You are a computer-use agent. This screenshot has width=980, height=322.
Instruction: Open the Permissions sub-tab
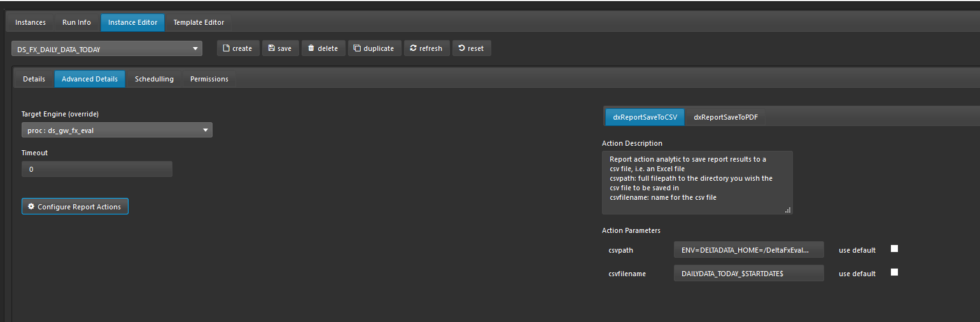(209, 79)
